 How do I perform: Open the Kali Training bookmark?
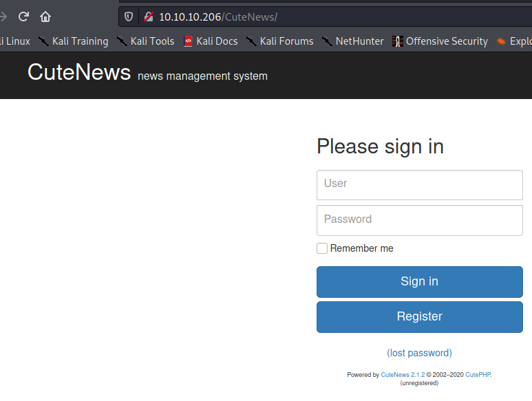pyautogui.click(x=74, y=41)
